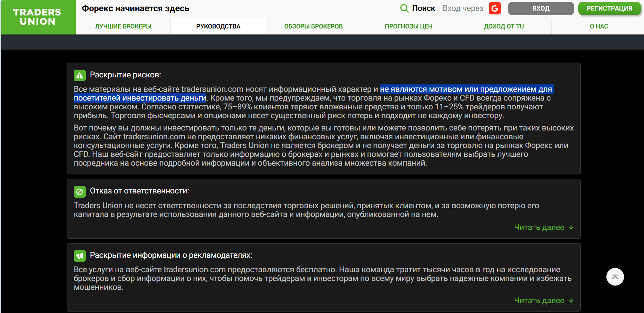Image resolution: width=644 pixels, height=313 pixels.
Task: Open the ДОХОД ОТ TU menu
Action: (x=504, y=26)
